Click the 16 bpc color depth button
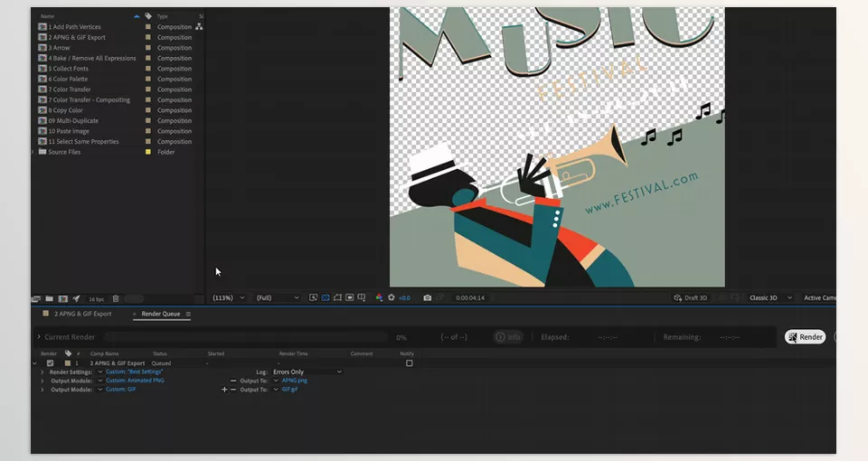This screenshot has height=461, width=868. 97,299
